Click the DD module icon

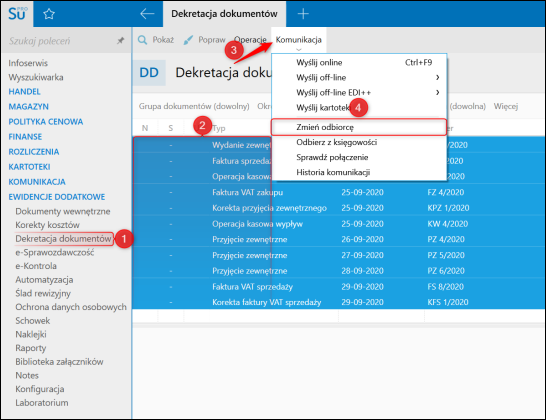pos(149,72)
